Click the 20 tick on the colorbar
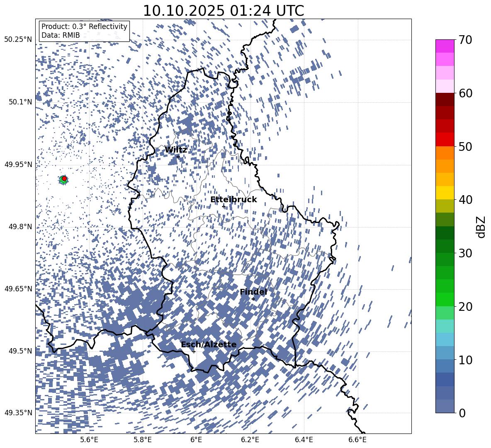This screenshot has height=448, width=491. [x=465, y=307]
